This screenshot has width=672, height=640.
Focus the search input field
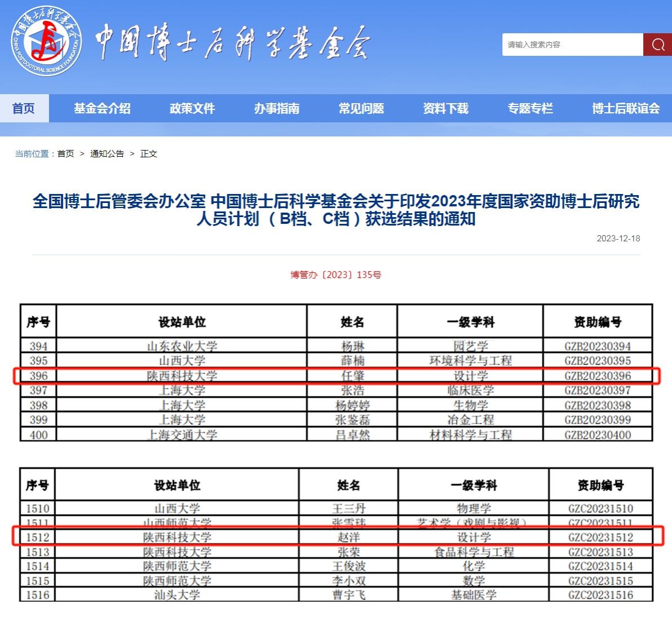click(x=573, y=45)
